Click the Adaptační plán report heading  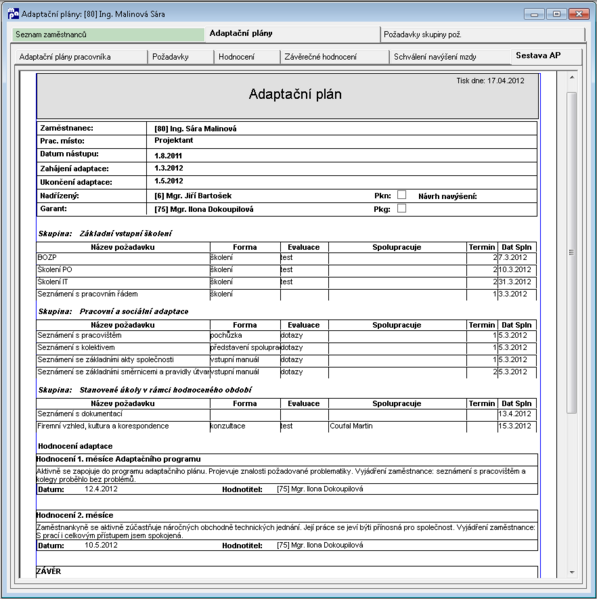(x=295, y=94)
